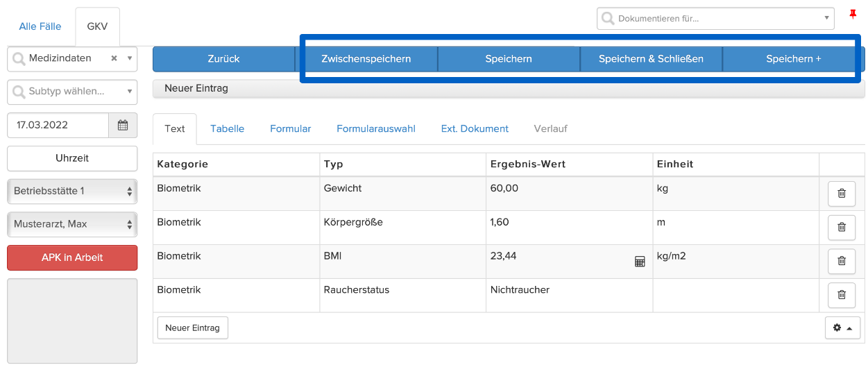Screen dimensions: 868x365
Task: Switch to the Text tab
Action: [x=175, y=128]
